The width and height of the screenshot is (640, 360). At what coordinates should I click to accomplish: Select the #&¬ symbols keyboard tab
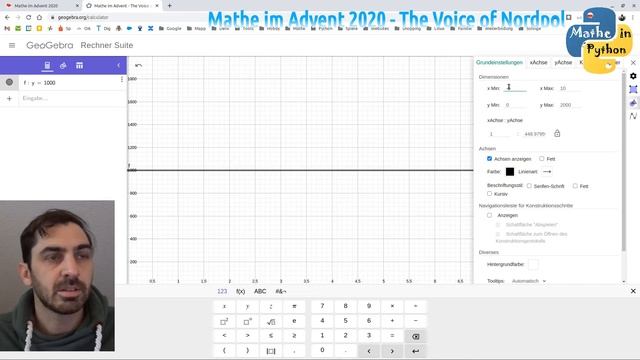pos(281,291)
